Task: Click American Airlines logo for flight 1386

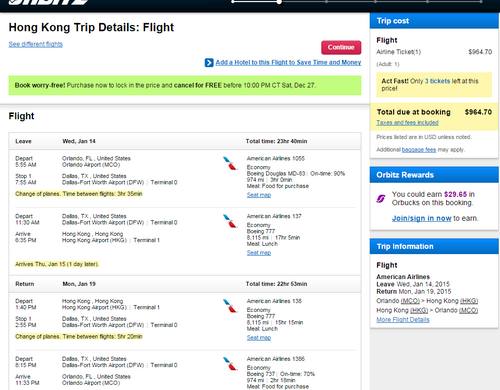Action: (x=230, y=364)
